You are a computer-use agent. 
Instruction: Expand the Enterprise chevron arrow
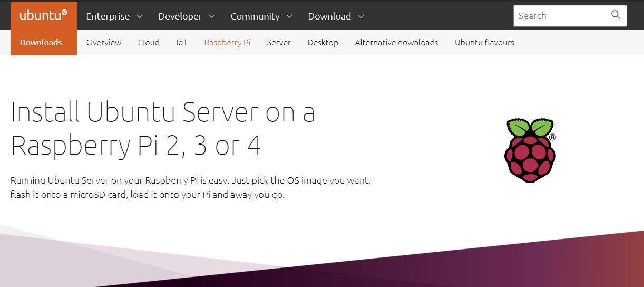140,16
